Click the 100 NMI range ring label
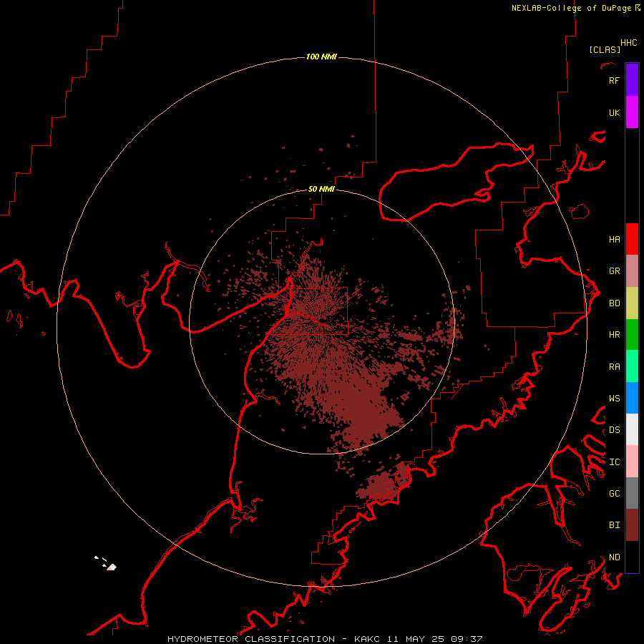644x644 pixels. 321,57
